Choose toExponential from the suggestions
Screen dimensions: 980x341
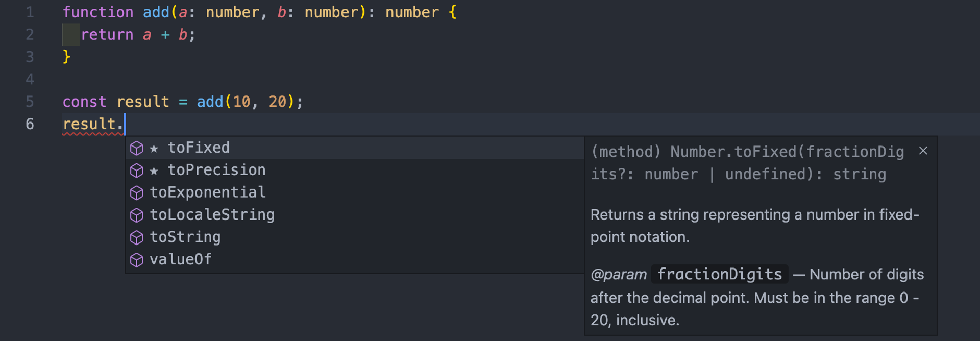tap(355, 193)
